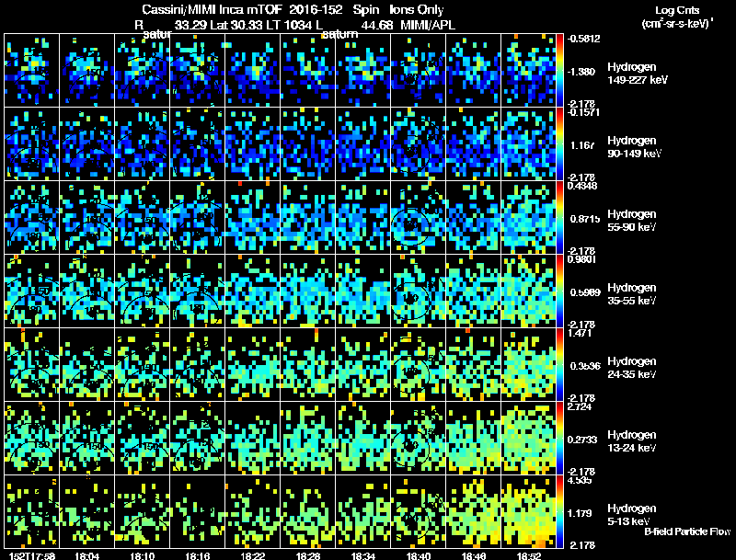Viewport: 736px width, 560px height.
Task: Open the 55-90 keV panel at 18:40
Action: pos(419,218)
